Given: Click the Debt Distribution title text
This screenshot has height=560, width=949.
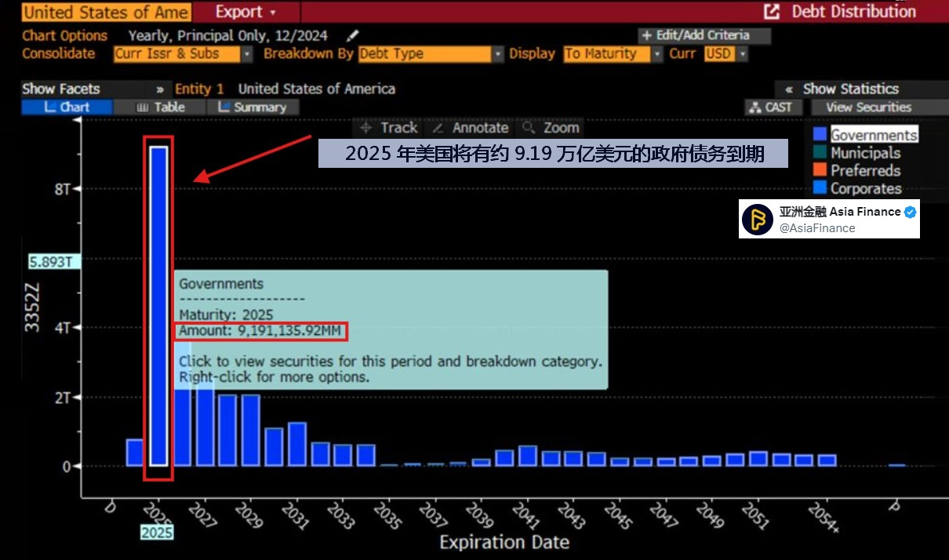Looking at the screenshot, I should click(853, 12).
